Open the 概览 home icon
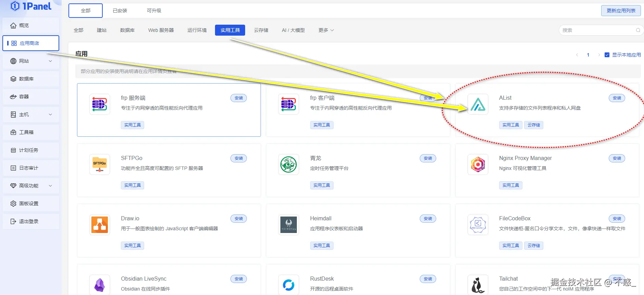Viewport: 644px width, 295px height. coord(13,25)
